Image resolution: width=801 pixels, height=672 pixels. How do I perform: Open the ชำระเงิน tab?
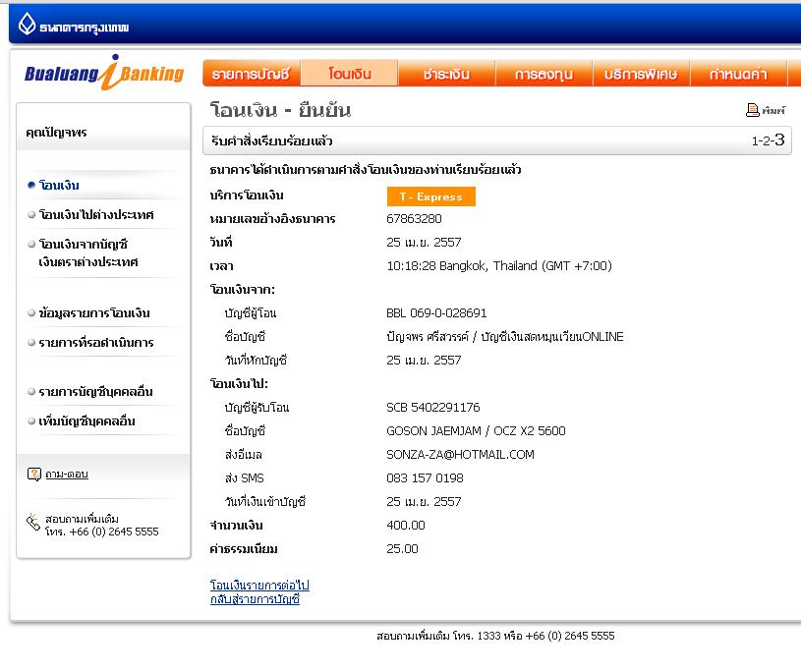446,74
